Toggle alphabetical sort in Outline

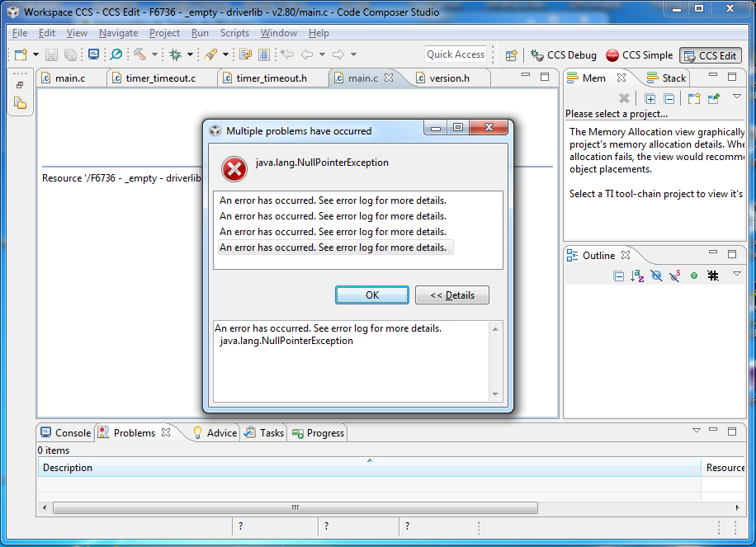(637, 276)
